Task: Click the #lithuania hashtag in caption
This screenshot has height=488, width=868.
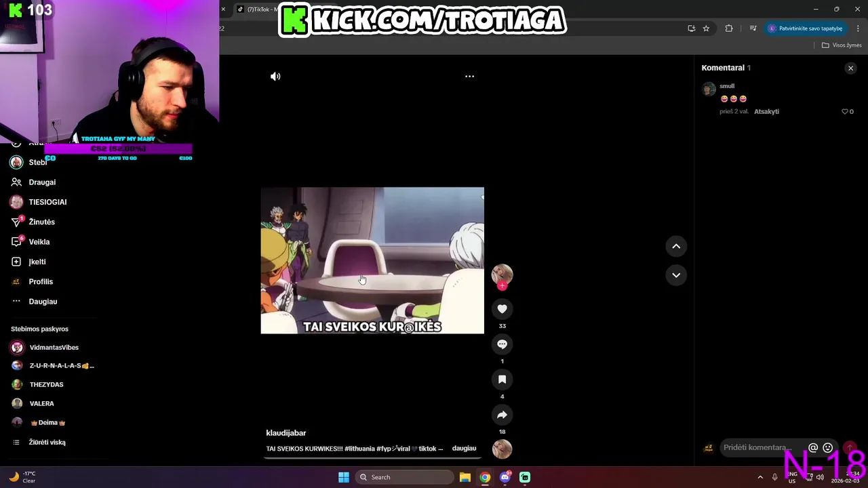Action: click(360, 449)
